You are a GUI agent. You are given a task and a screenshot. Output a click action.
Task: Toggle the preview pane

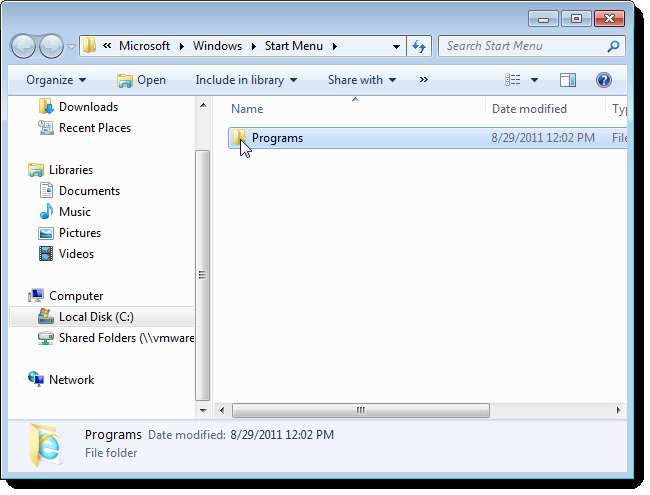pyautogui.click(x=568, y=80)
